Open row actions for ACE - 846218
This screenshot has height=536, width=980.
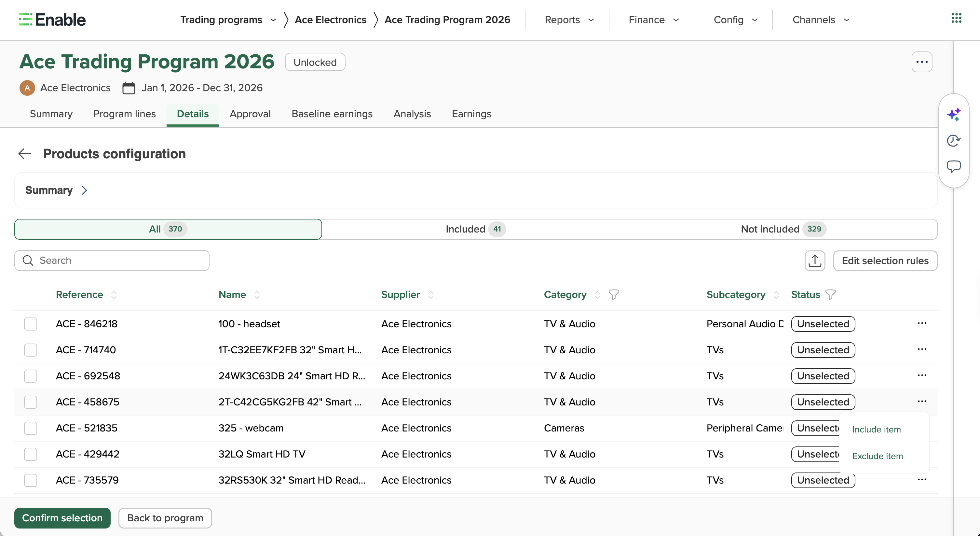coord(921,323)
